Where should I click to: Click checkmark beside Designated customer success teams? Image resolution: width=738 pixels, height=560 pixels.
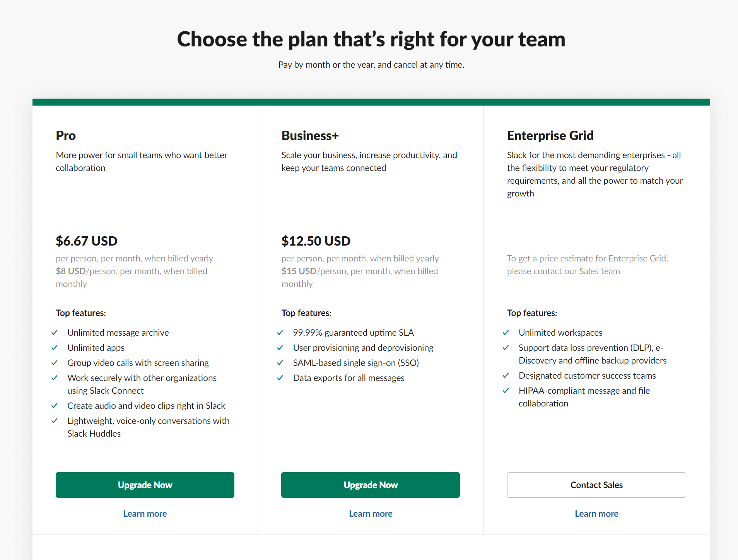pos(506,376)
